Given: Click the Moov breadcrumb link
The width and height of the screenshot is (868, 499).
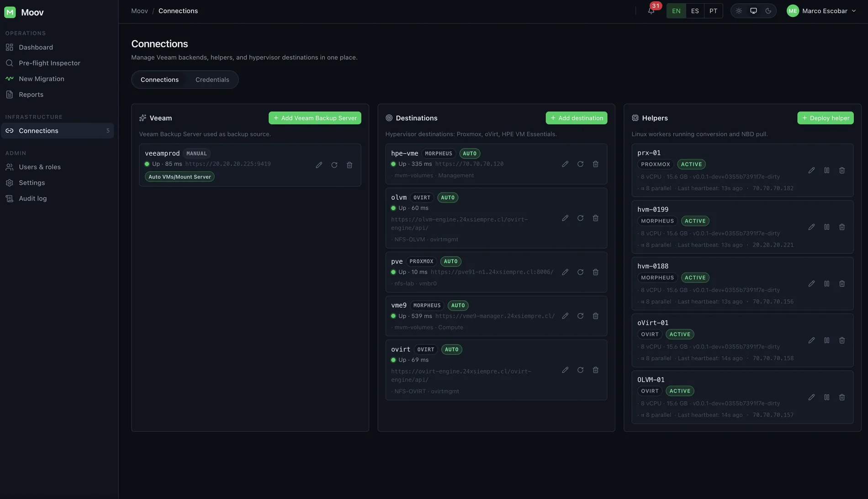Looking at the screenshot, I should pos(139,11).
